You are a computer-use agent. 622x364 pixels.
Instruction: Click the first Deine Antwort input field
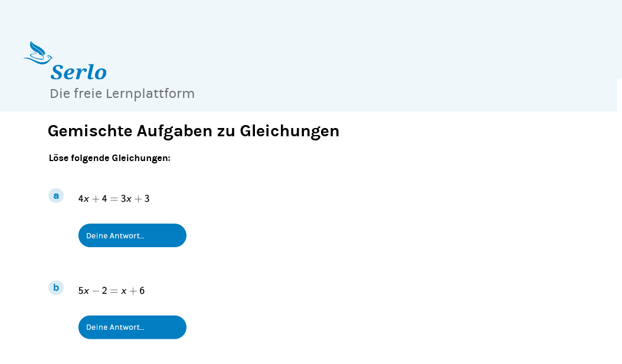tap(132, 235)
